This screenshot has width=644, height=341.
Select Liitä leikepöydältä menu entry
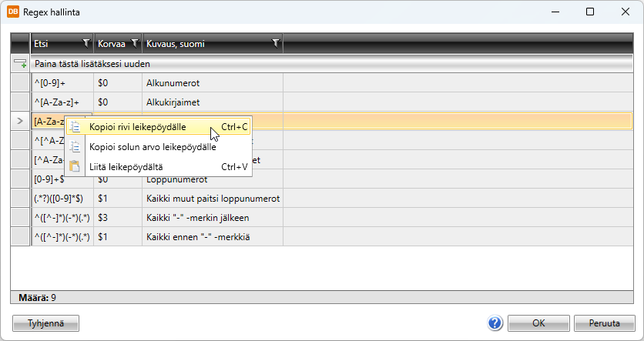pyautogui.click(x=126, y=165)
